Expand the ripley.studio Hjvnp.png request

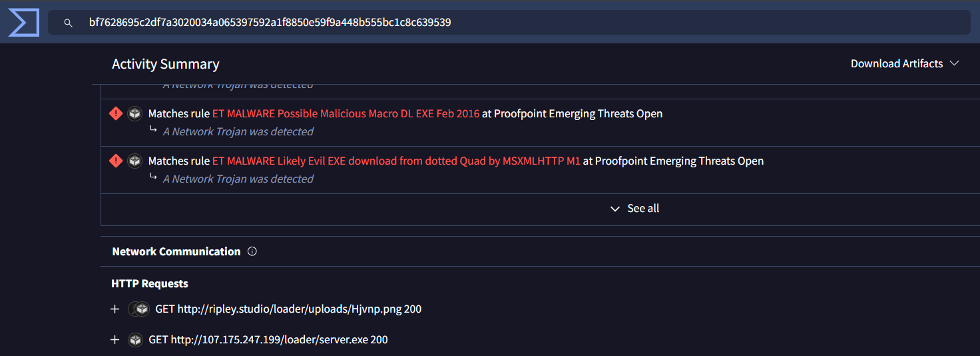pyautogui.click(x=115, y=309)
